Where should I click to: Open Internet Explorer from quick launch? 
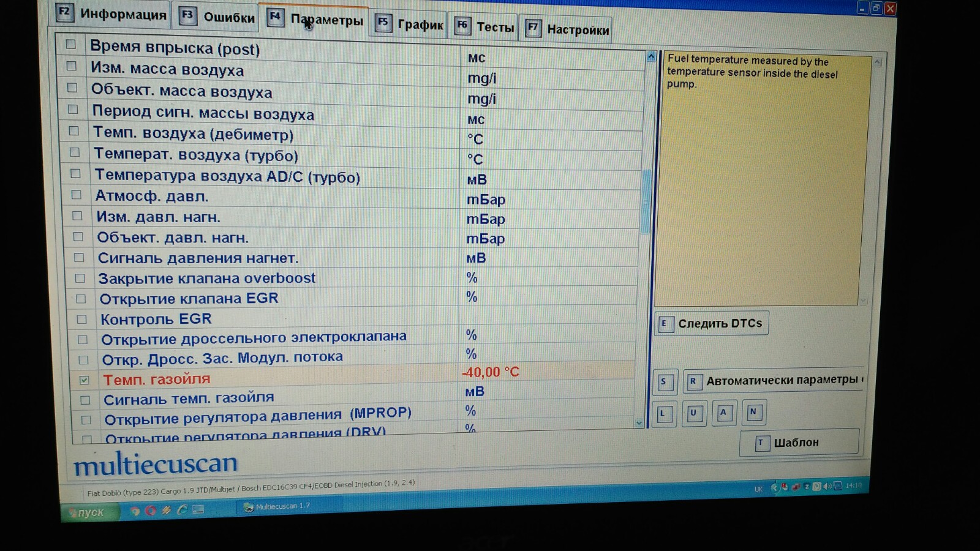(x=182, y=510)
